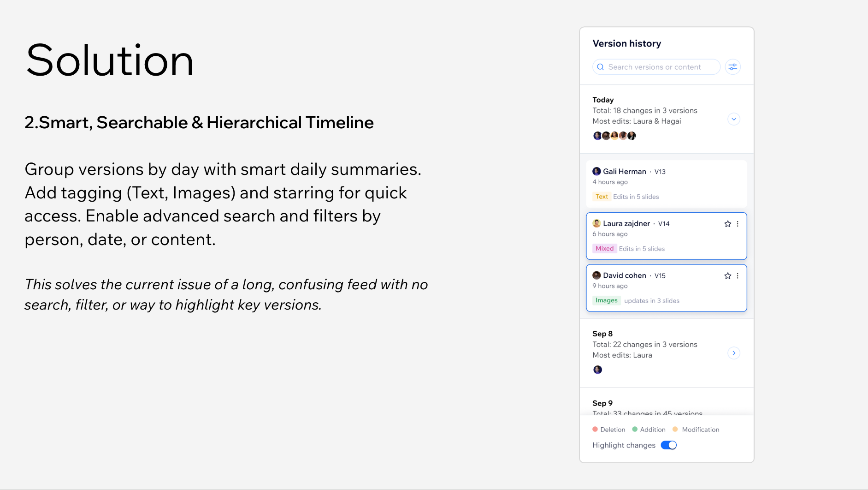The height and width of the screenshot is (490, 868).
Task: Open more options for Laura zajdner V14
Action: [x=738, y=224]
